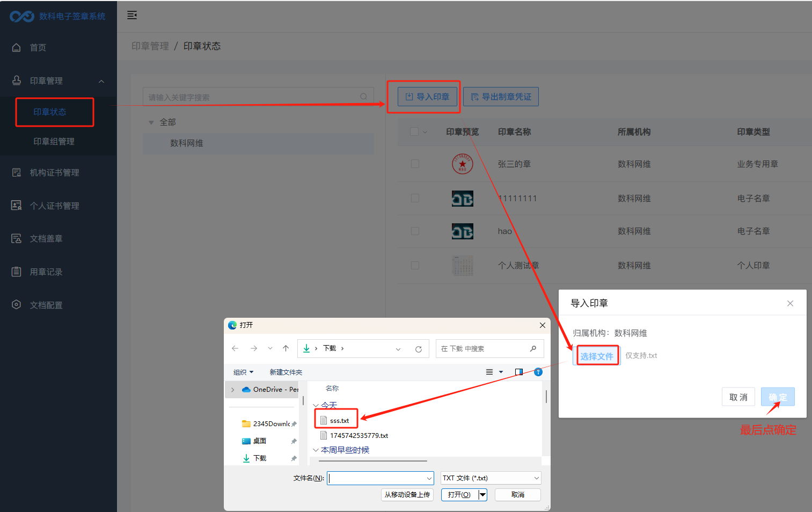The width and height of the screenshot is (812, 512).
Task: Click the 从移动设备上传 button
Action: point(407,495)
